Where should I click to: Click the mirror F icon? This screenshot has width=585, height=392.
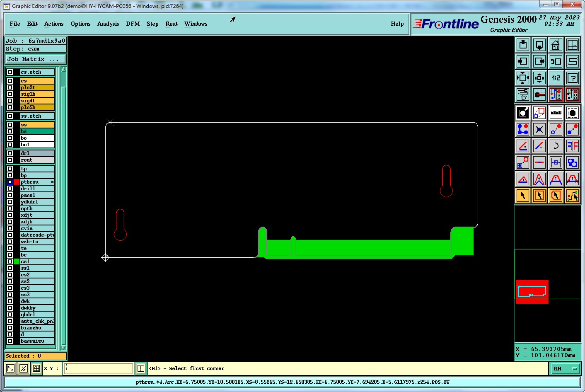(x=573, y=146)
